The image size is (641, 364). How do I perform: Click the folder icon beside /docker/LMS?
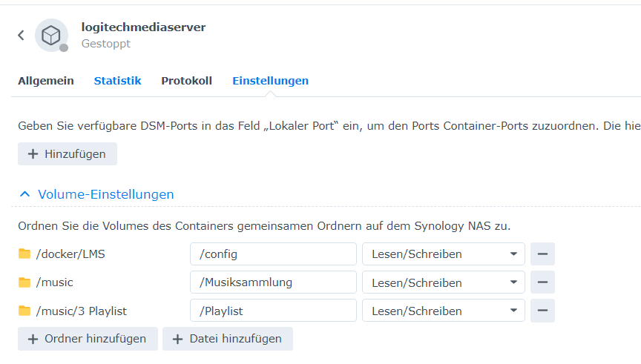coord(24,254)
